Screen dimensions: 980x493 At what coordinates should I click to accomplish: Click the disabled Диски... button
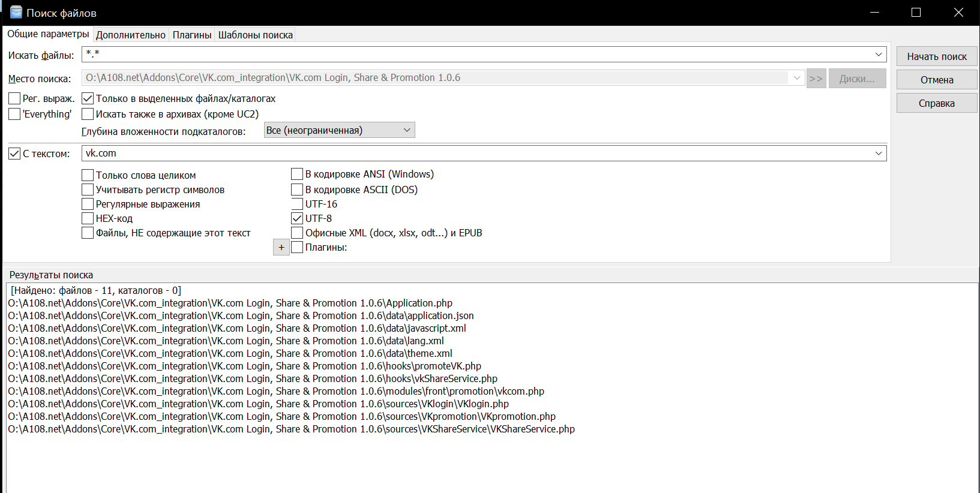click(x=857, y=79)
